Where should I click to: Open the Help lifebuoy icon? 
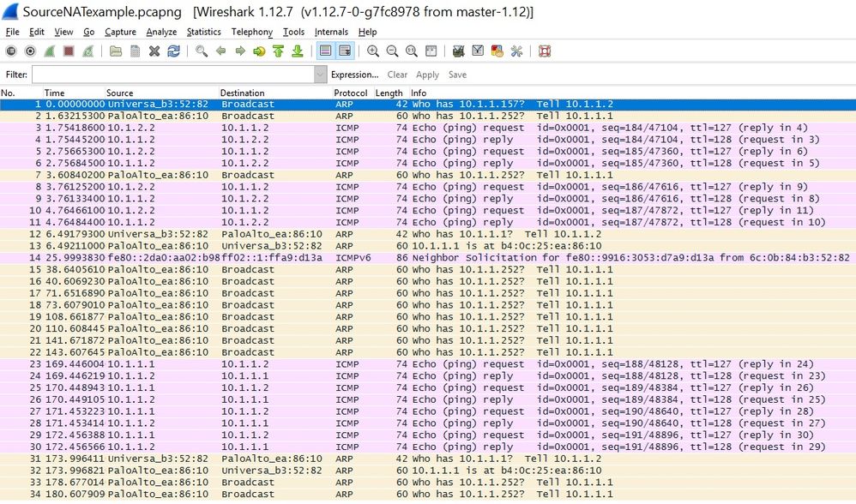545,51
